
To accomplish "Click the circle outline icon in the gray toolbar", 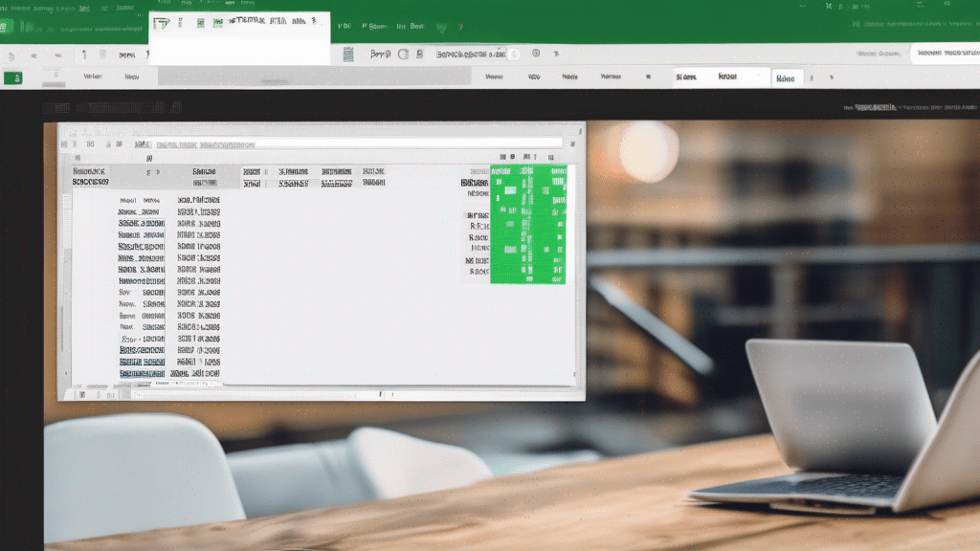I will pyautogui.click(x=403, y=55).
